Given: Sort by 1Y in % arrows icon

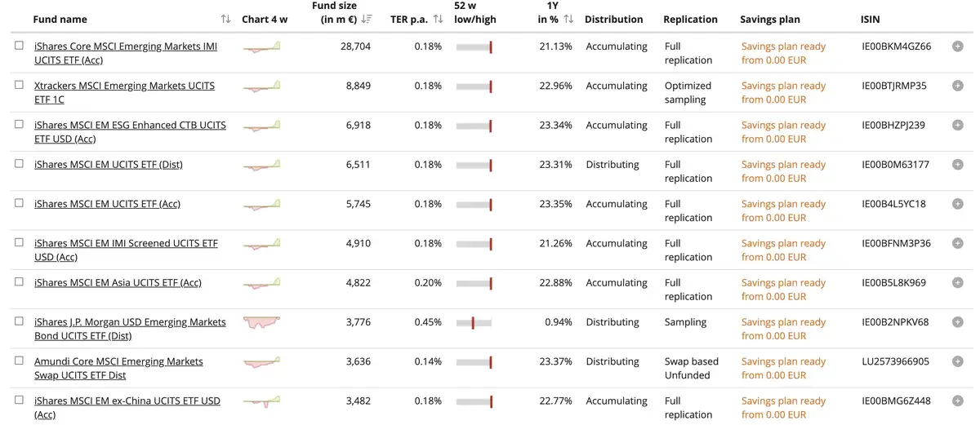Looking at the screenshot, I should click(x=568, y=20).
